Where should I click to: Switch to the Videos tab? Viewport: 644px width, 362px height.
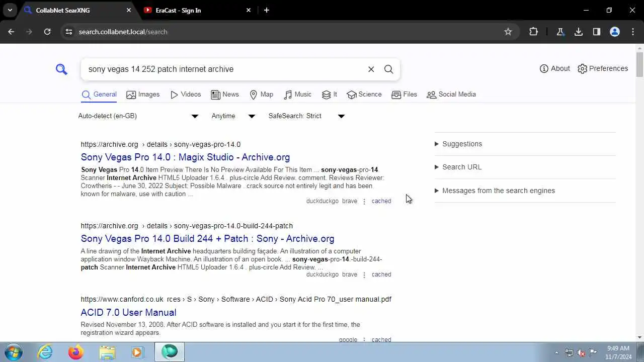point(186,95)
